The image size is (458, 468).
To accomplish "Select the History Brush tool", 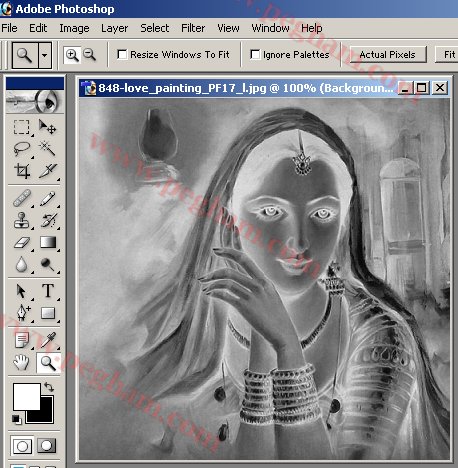I will (49, 220).
